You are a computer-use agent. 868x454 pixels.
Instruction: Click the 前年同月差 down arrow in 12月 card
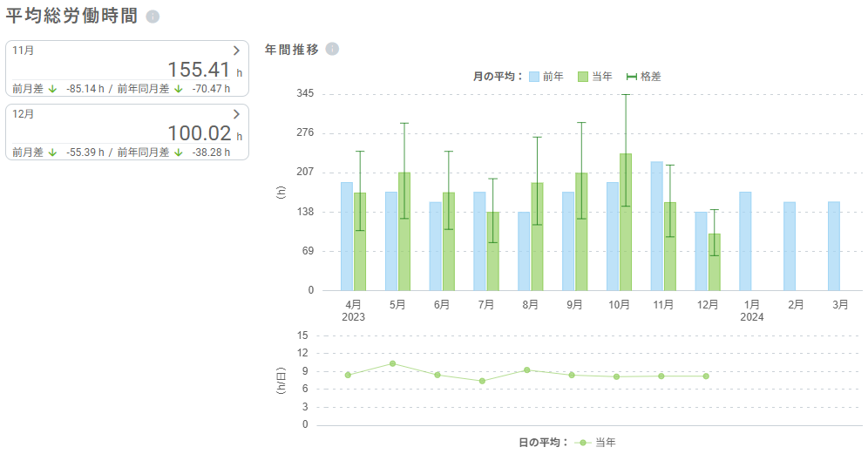pyautogui.click(x=179, y=152)
